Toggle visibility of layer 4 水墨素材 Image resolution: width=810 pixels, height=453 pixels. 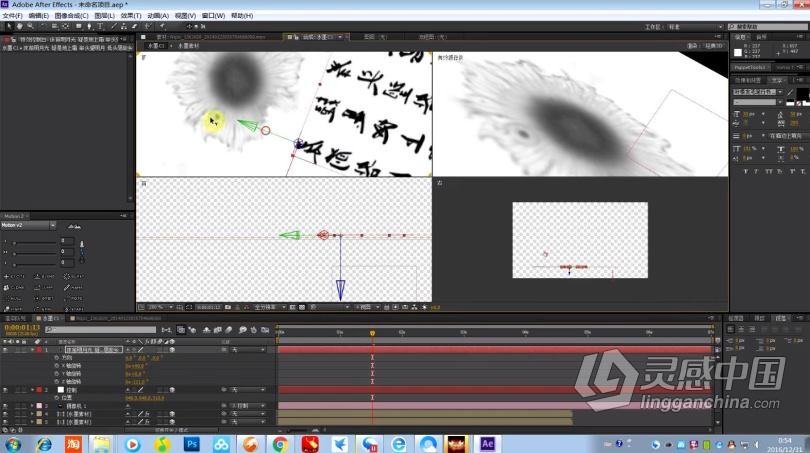[x=5, y=414]
